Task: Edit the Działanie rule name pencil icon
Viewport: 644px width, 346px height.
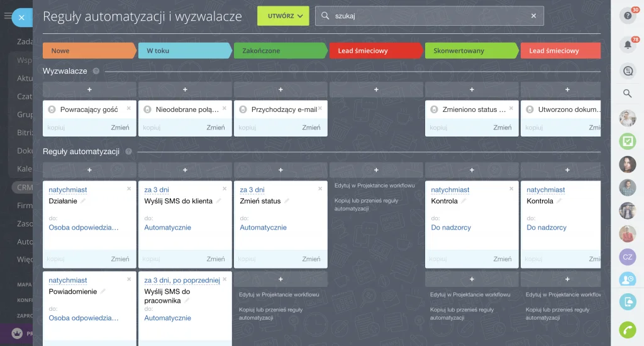Action: click(x=83, y=201)
